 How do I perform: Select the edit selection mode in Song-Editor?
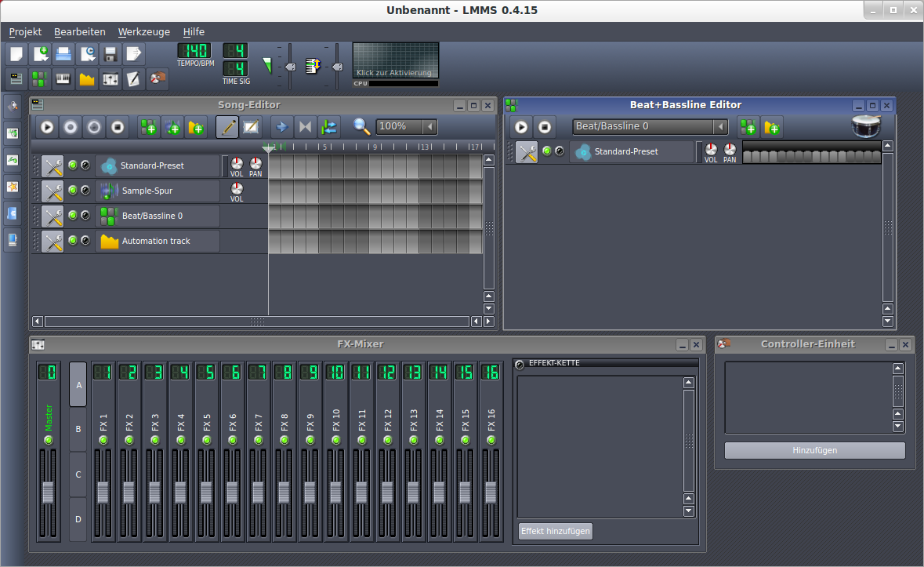click(251, 126)
